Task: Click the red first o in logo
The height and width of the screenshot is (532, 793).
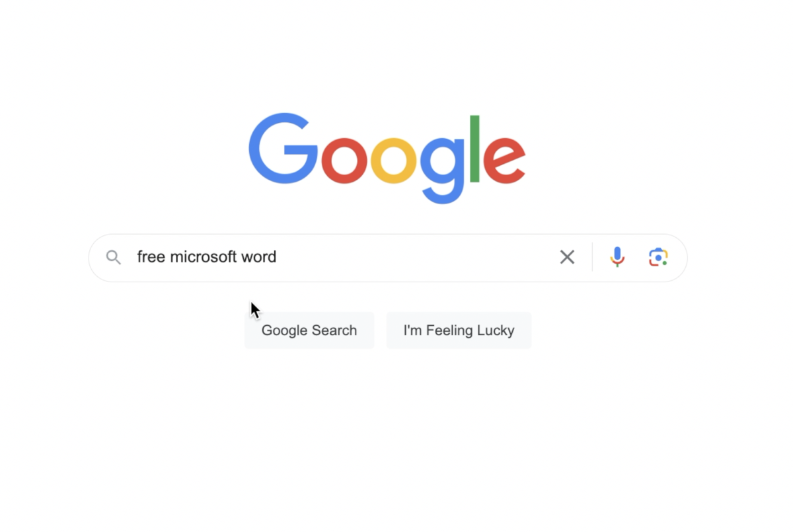Action: point(344,161)
